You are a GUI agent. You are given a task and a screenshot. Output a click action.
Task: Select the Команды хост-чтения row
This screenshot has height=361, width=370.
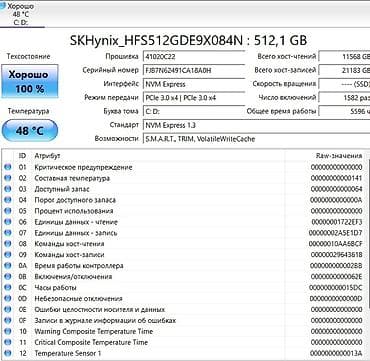click(x=183, y=244)
